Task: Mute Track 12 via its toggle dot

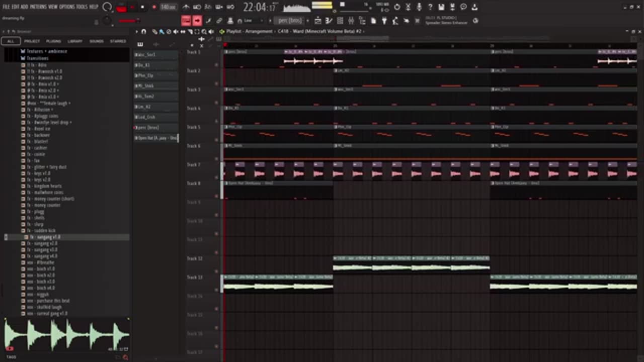Action: coord(217,271)
